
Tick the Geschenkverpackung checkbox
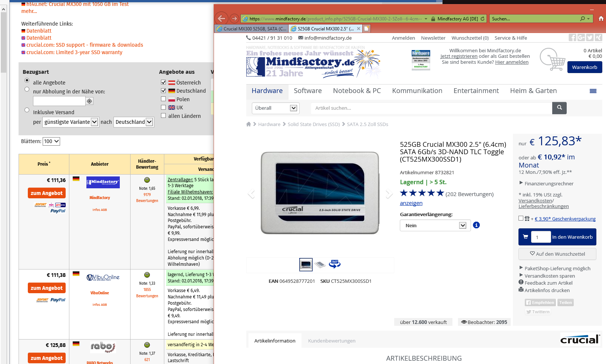(521, 218)
